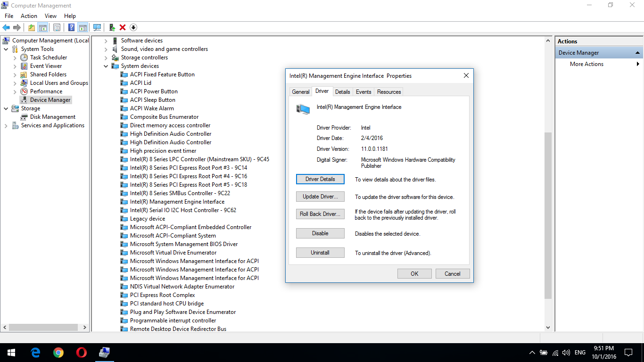Image resolution: width=644 pixels, height=362 pixels.
Task: Click the Back arrow in the toolbar
Action: point(6,28)
